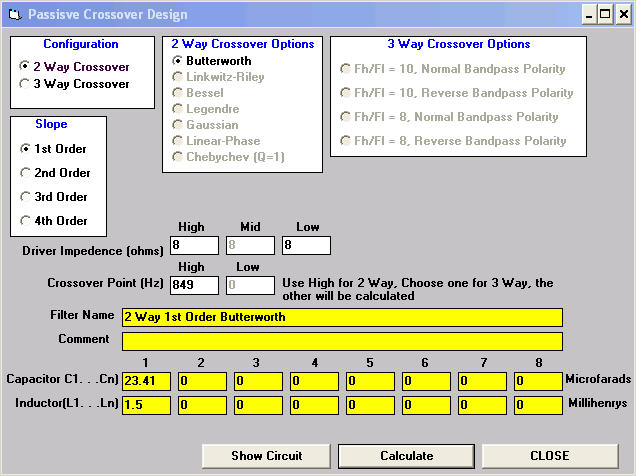The height and width of the screenshot is (476, 636).
Task: Run the Calculate button
Action: (406, 456)
